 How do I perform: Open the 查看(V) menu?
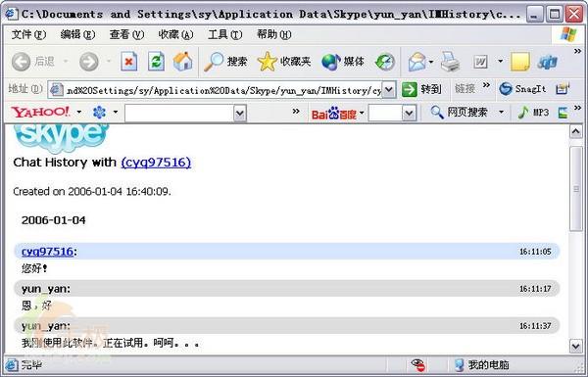coord(126,35)
